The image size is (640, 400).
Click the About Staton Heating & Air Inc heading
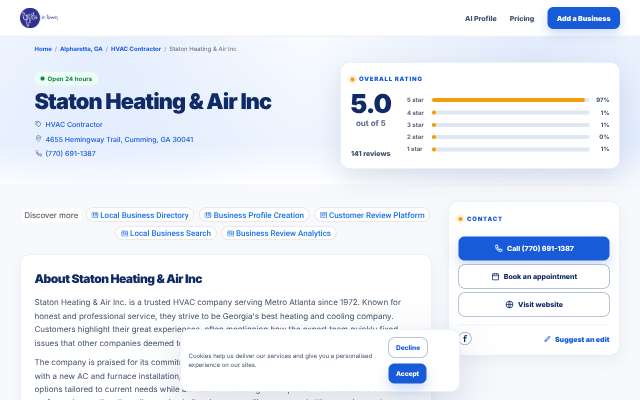click(118, 279)
